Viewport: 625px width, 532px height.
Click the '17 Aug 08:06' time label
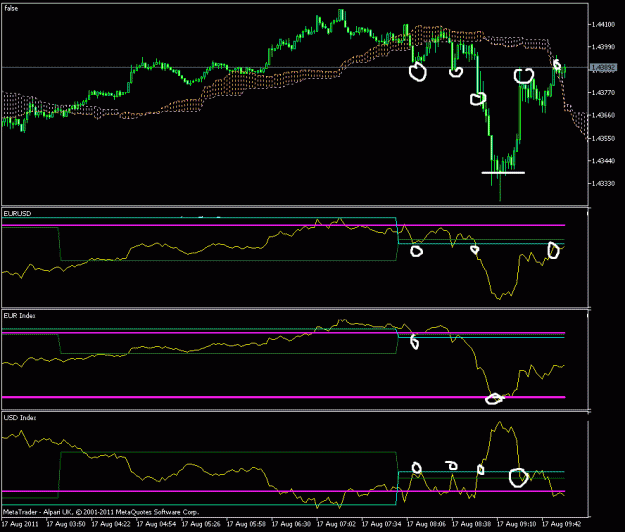[x=426, y=524]
